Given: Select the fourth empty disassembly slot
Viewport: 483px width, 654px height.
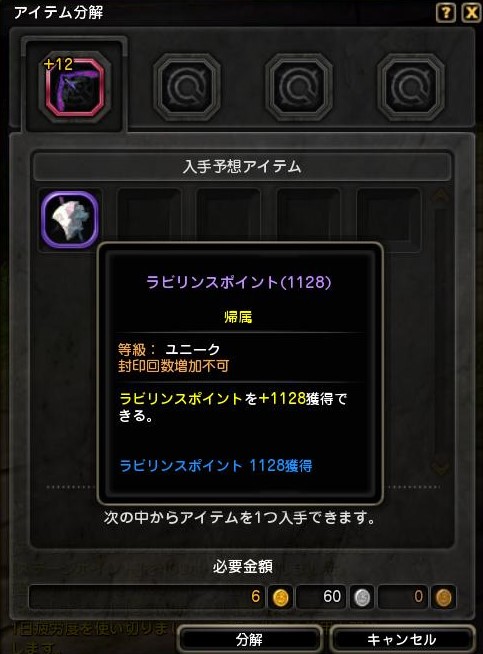Looking at the screenshot, I should coord(411,87).
